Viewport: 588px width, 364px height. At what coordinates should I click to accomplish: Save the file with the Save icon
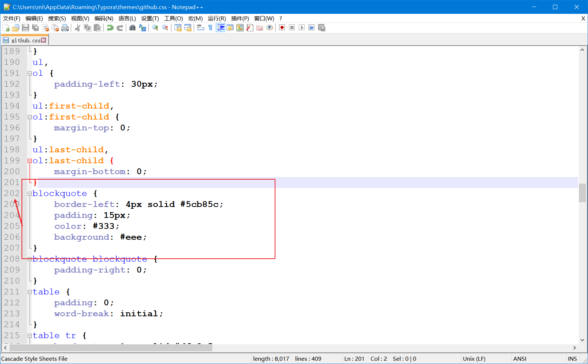click(x=26, y=28)
